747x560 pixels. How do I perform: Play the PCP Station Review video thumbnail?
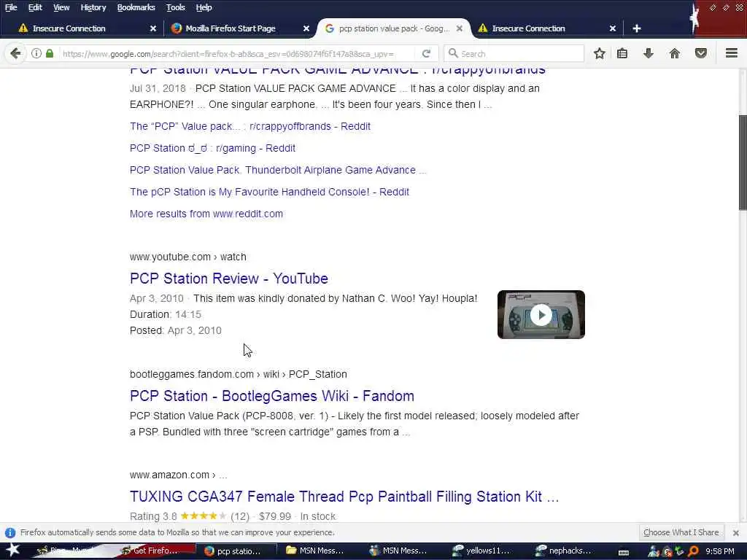point(541,315)
